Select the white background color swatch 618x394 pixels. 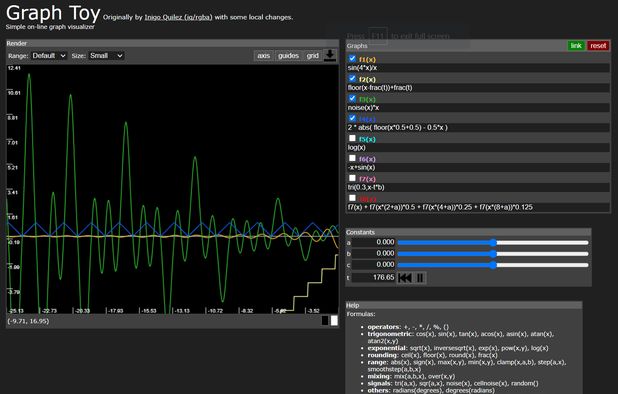pos(334,321)
